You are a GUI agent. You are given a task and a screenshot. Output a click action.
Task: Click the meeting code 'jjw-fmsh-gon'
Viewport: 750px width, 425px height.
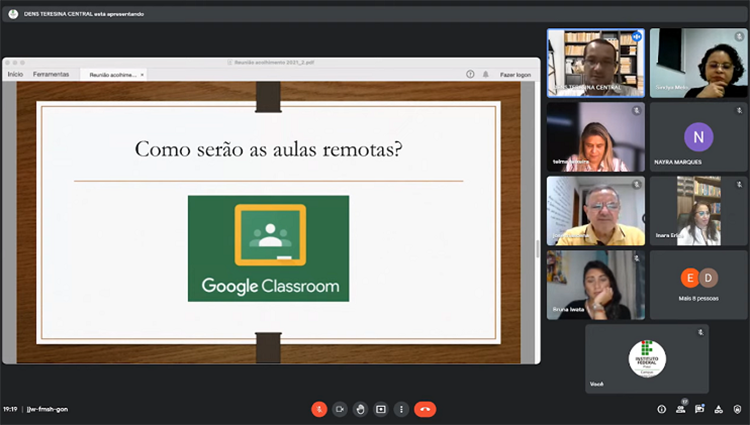47,409
